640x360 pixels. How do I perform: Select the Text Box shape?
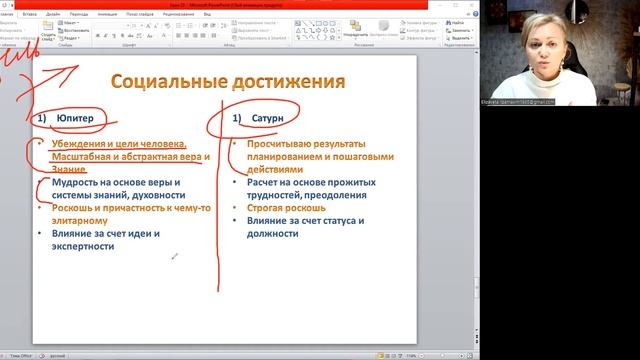pos(298,24)
